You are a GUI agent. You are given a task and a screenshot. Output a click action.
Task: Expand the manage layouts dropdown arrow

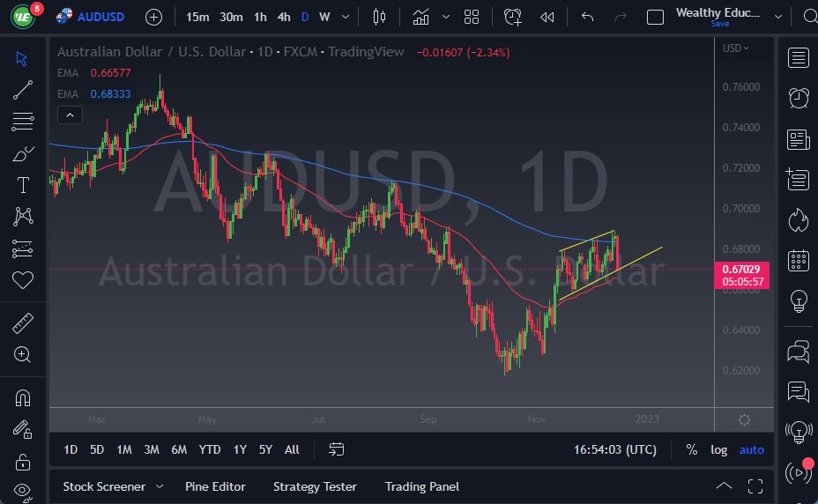777,18
